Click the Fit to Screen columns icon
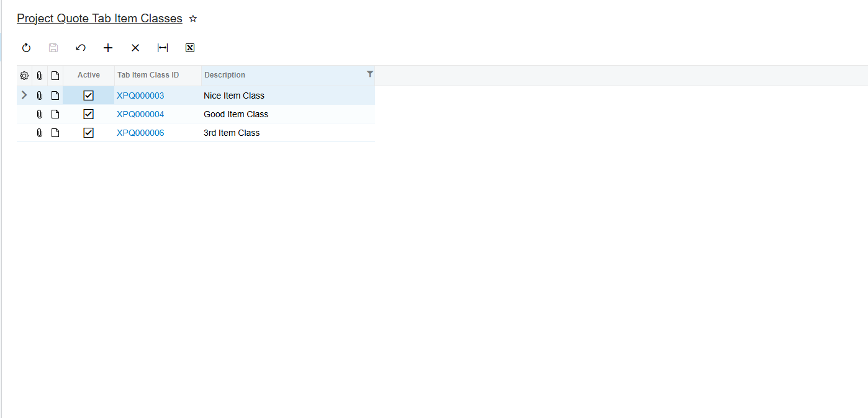868x418 pixels. [x=163, y=48]
